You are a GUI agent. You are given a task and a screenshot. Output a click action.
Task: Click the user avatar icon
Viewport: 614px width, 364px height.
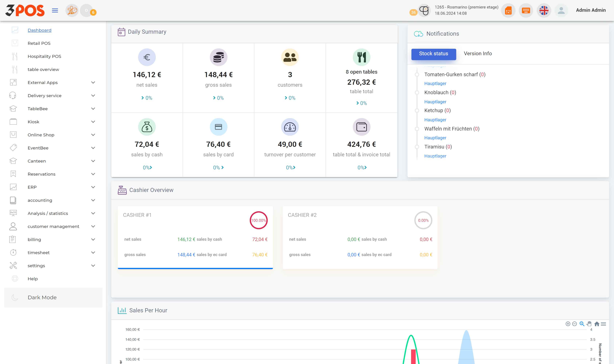click(561, 11)
